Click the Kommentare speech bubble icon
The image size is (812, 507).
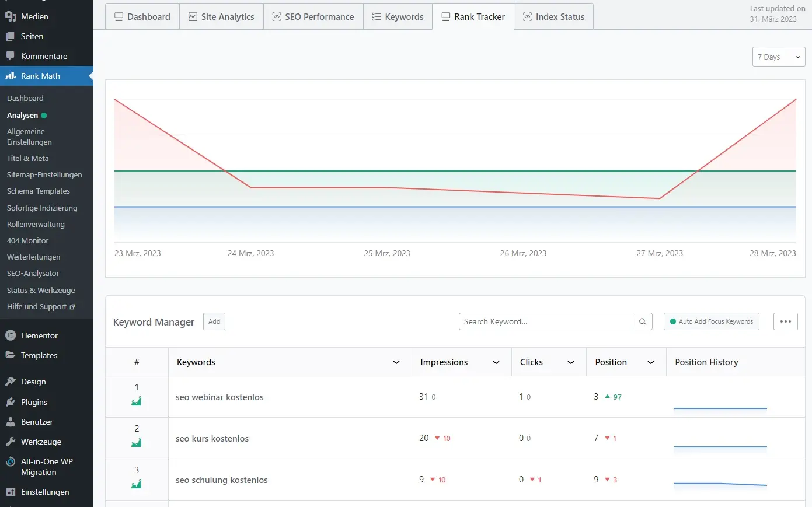pos(11,56)
